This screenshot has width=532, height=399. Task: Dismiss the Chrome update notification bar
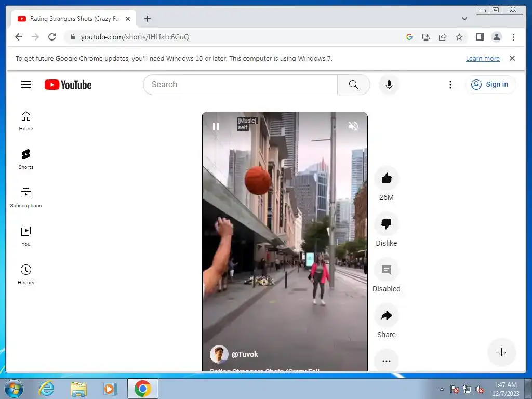tap(512, 58)
